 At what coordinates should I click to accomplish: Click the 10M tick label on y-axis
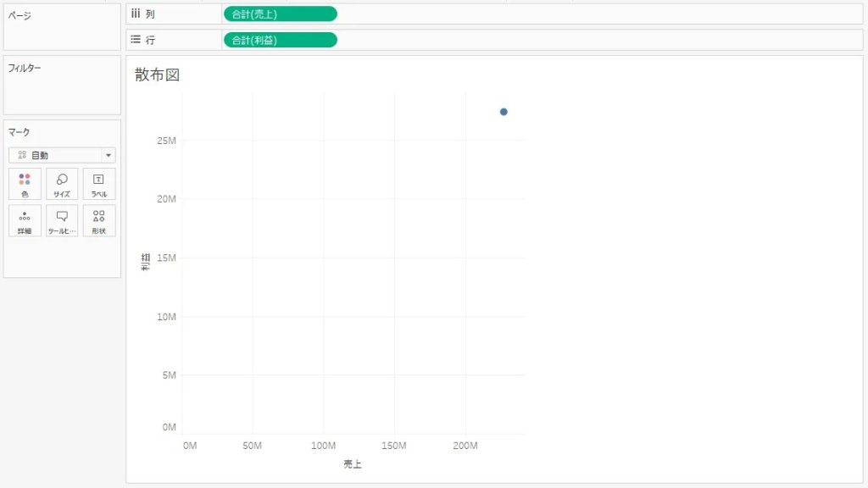(166, 317)
